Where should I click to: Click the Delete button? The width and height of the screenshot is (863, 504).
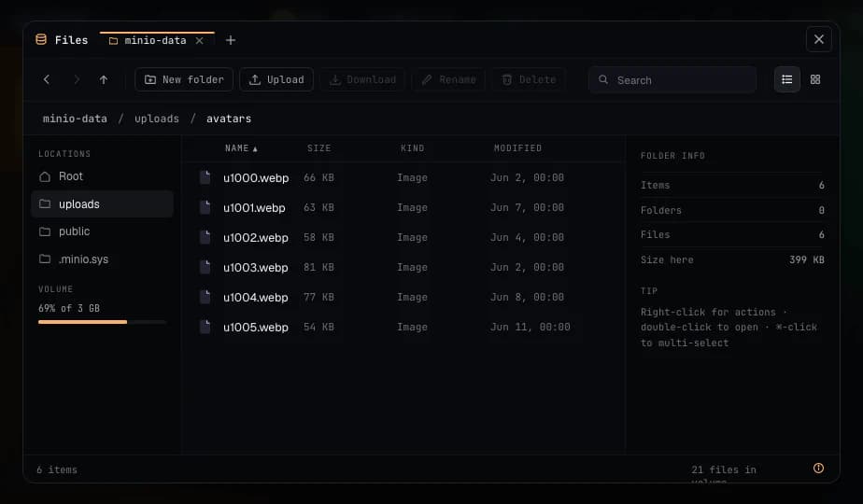tap(529, 79)
